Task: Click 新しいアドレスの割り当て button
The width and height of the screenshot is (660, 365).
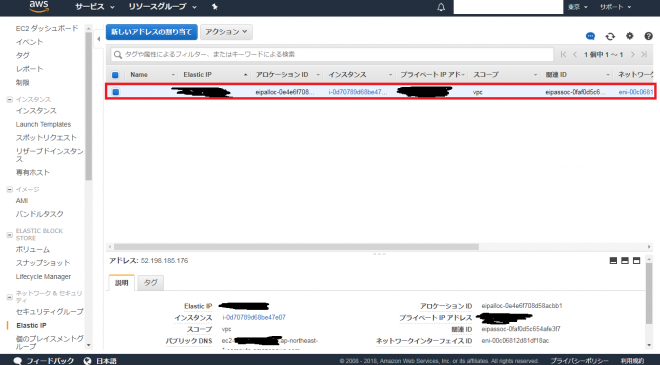Action: 152,32
